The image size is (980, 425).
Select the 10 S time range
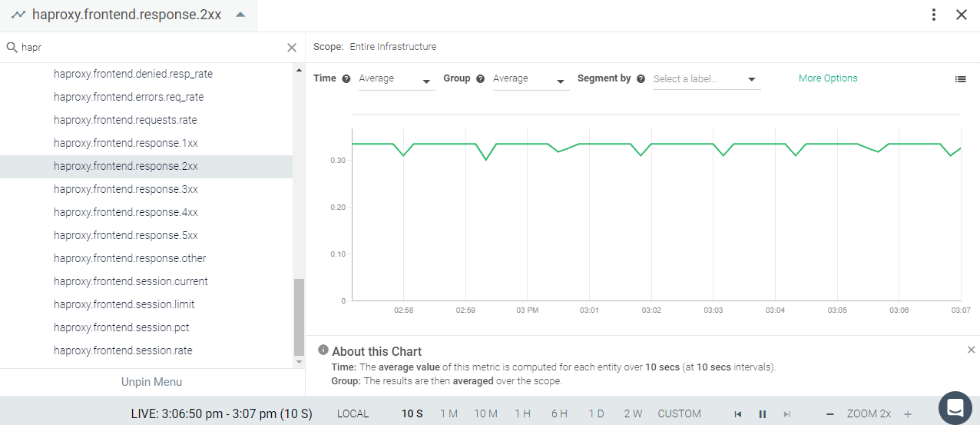(x=412, y=413)
